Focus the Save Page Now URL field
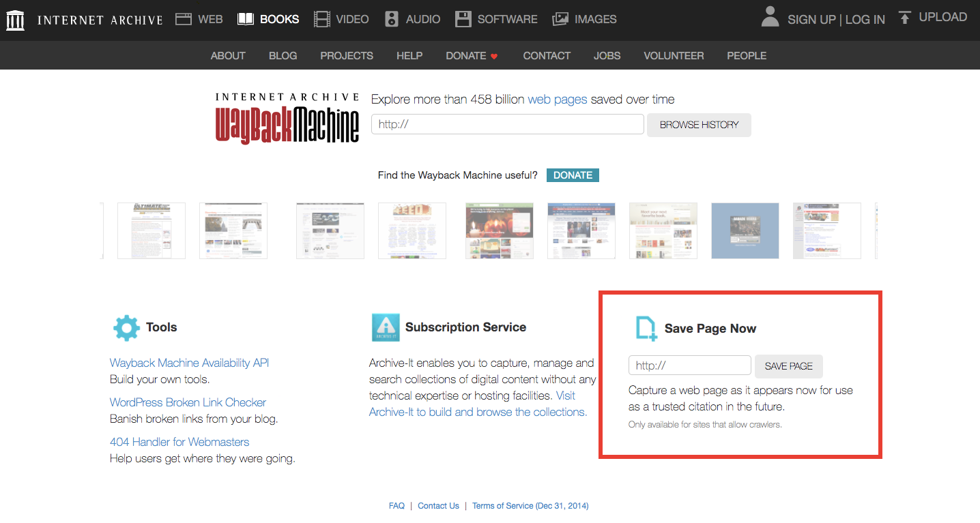 (x=690, y=365)
